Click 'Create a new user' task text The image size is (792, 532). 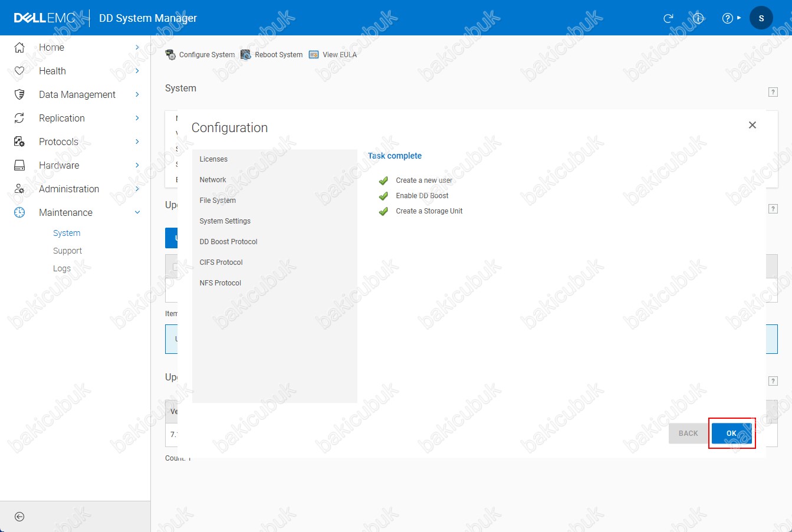(x=424, y=180)
